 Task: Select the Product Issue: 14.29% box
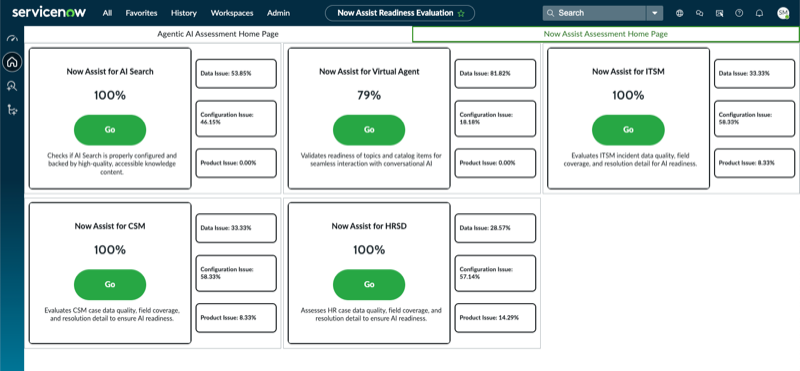495,318
